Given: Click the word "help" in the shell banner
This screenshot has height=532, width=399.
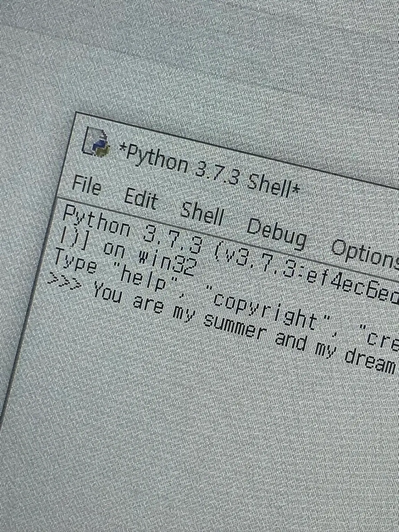Looking at the screenshot, I should [x=143, y=277].
